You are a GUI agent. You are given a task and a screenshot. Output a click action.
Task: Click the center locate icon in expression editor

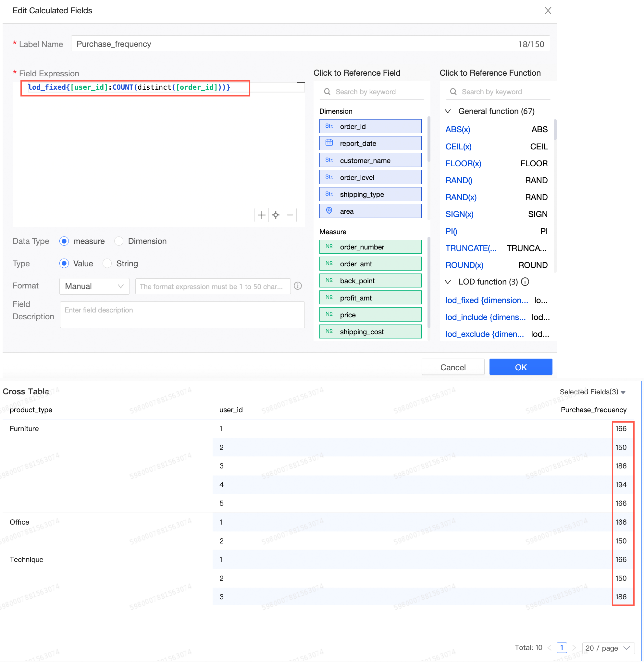coord(276,215)
